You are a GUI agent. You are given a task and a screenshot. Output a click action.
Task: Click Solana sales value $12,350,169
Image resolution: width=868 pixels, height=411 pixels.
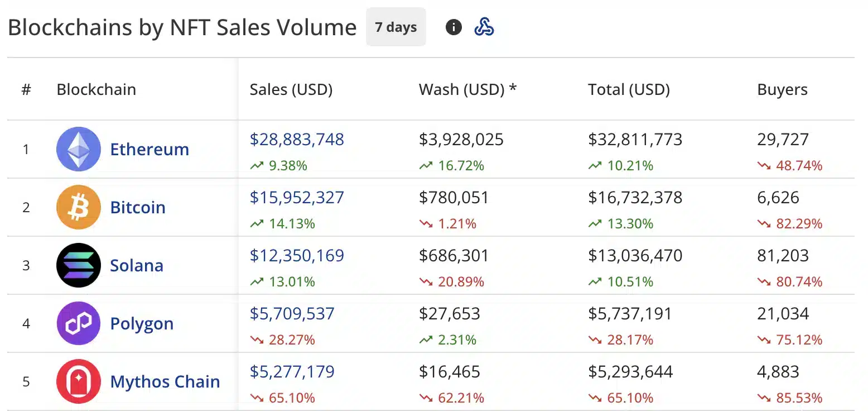pos(297,255)
